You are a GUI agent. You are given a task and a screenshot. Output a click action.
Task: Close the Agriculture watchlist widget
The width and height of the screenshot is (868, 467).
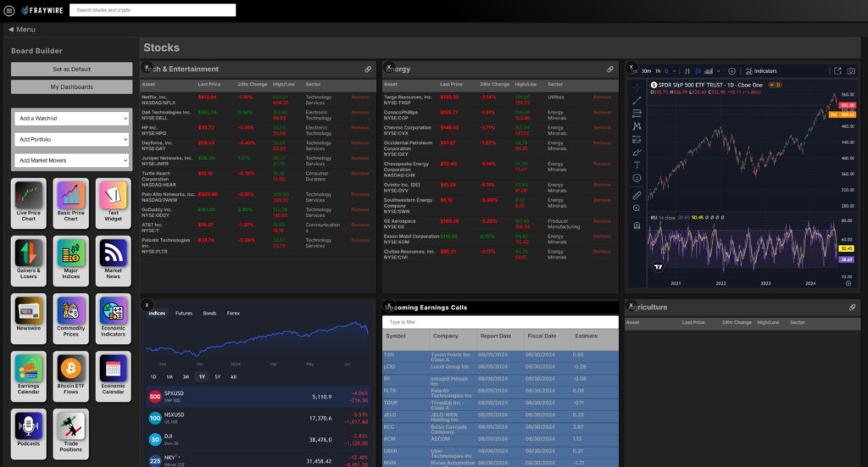[631, 305]
